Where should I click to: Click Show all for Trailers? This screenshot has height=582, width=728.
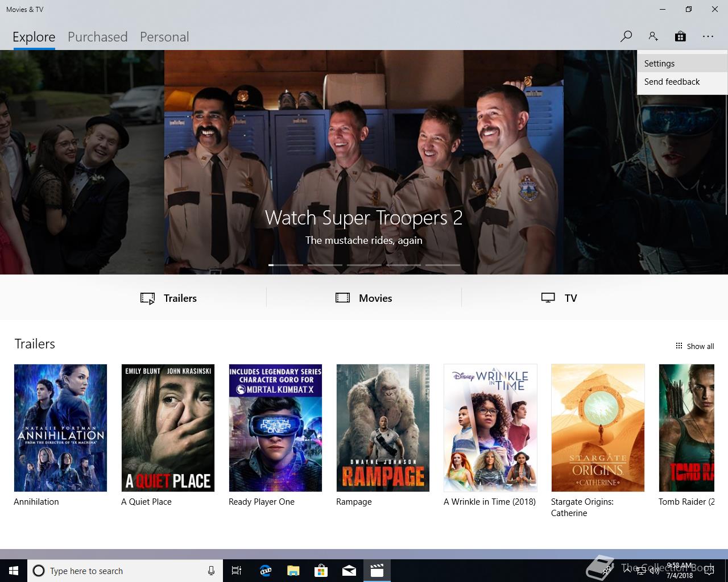[694, 346]
